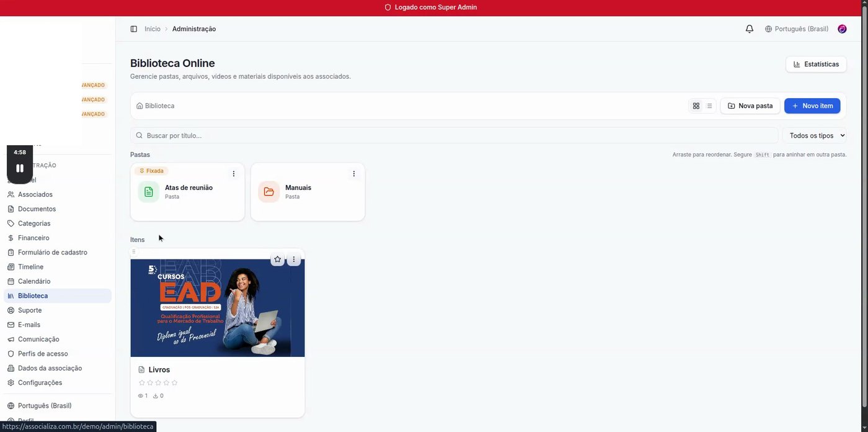Click the globe language icon
The width and height of the screenshot is (868, 432).
click(768, 29)
